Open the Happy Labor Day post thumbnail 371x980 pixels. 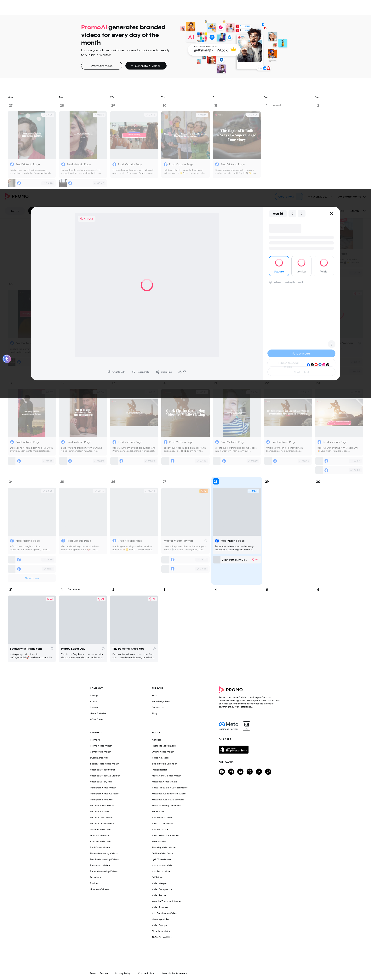click(x=83, y=620)
